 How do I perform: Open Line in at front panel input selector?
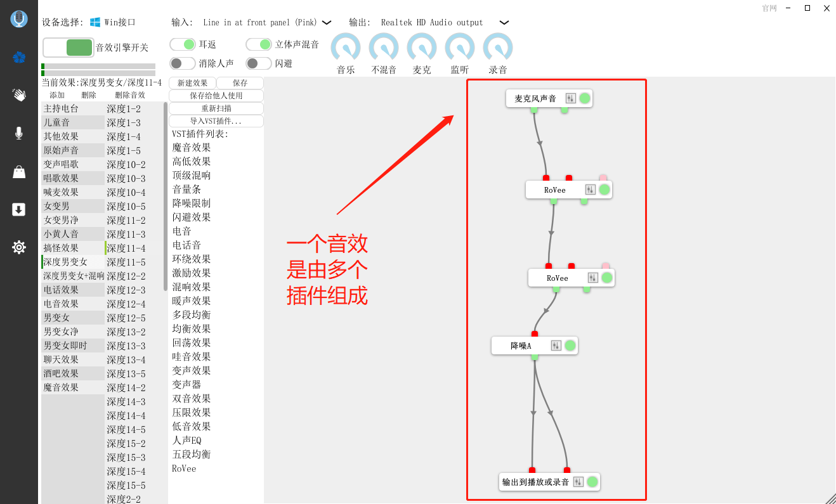[260, 22]
